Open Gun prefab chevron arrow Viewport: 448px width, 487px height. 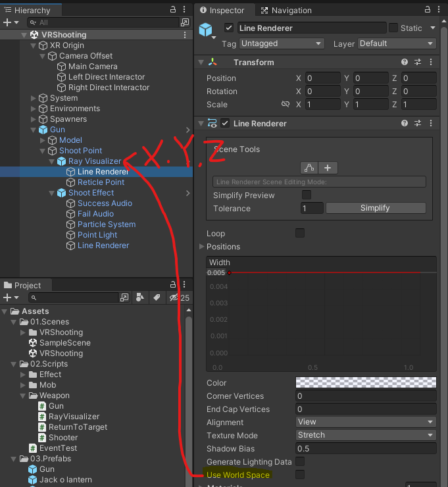point(188,130)
